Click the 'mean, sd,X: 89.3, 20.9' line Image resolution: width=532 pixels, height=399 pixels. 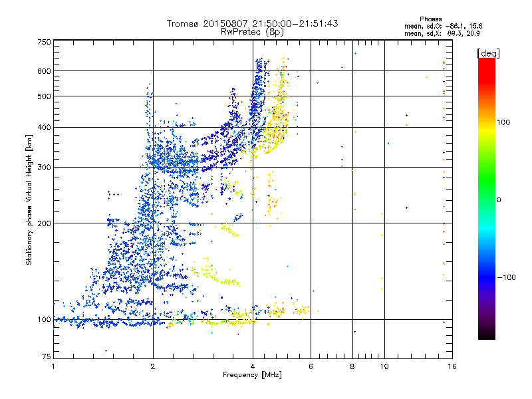[x=442, y=33]
